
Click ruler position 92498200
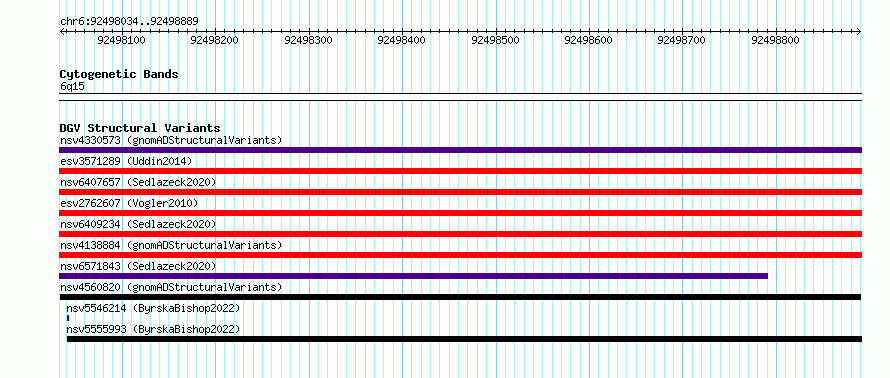[x=215, y=40]
